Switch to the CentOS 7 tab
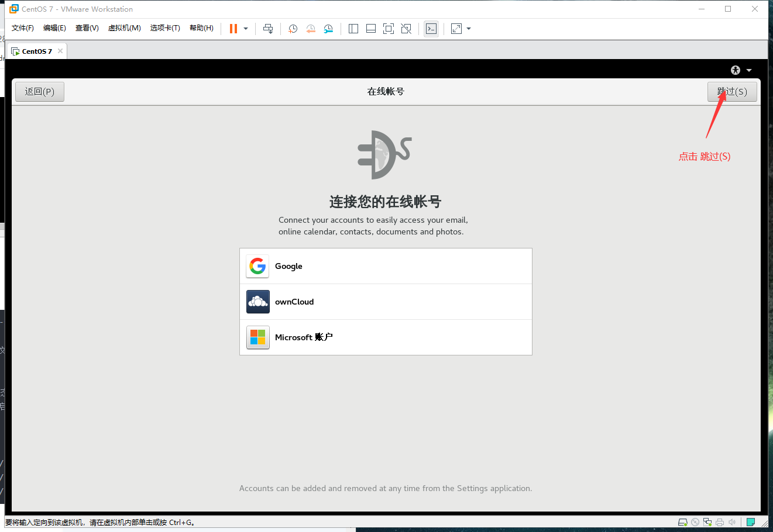Image resolution: width=773 pixels, height=532 pixels. click(x=35, y=51)
